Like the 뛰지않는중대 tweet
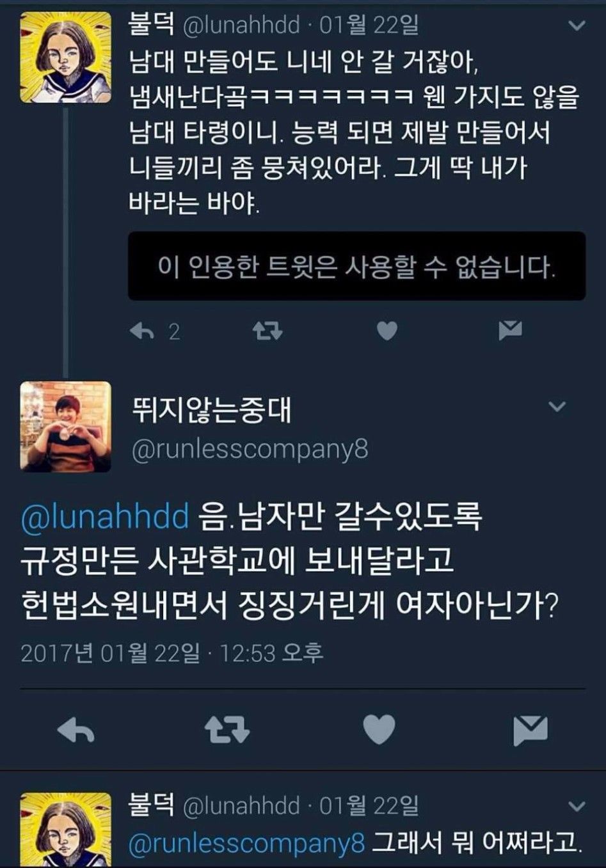This screenshot has height=868, width=606. coord(379,729)
